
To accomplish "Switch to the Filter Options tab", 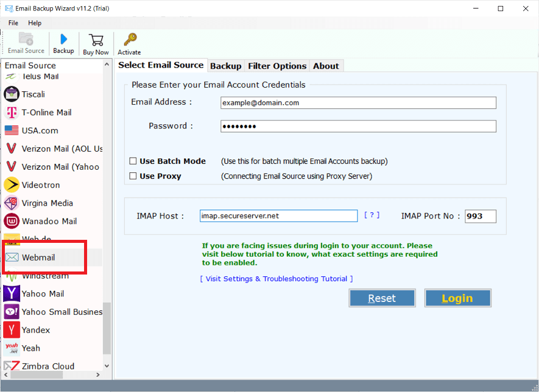I will pos(277,66).
